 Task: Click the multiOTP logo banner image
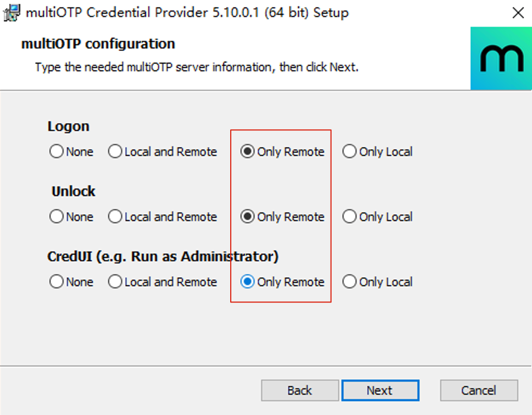pyautogui.click(x=501, y=59)
